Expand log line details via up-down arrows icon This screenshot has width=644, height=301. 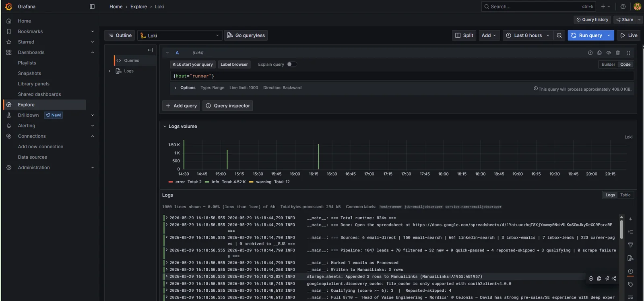[x=591, y=278]
